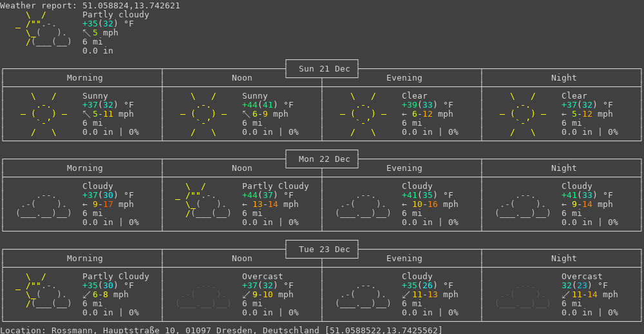Click the Rossmann Dresden location line
This screenshot has width=644, height=334.
tap(222, 330)
